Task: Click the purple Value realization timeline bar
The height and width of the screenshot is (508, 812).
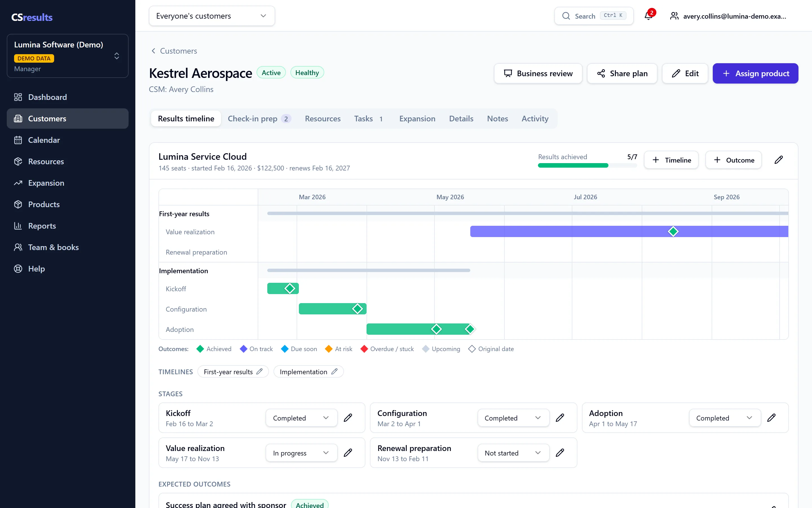Action: (x=629, y=231)
